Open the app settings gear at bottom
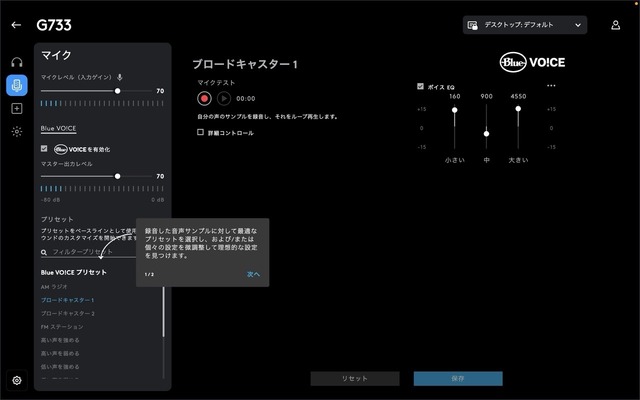This screenshot has height=400, width=640. pos(17,380)
